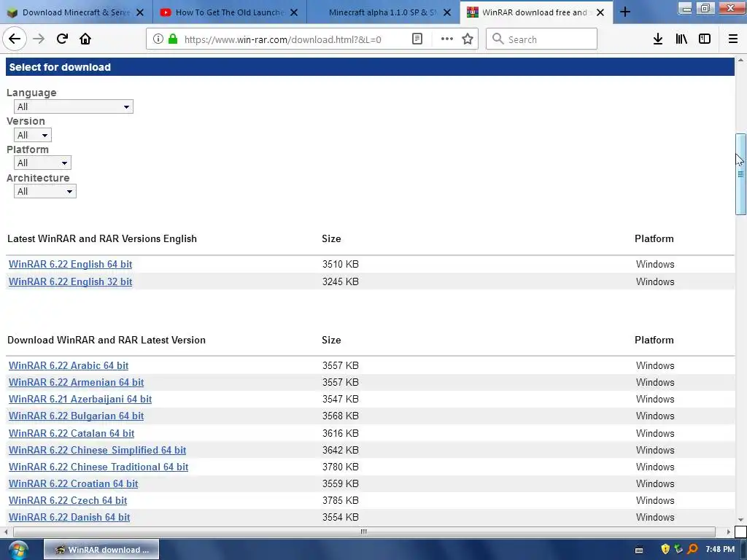
Task: Reload the current page
Action: click(x=62, y=39)
